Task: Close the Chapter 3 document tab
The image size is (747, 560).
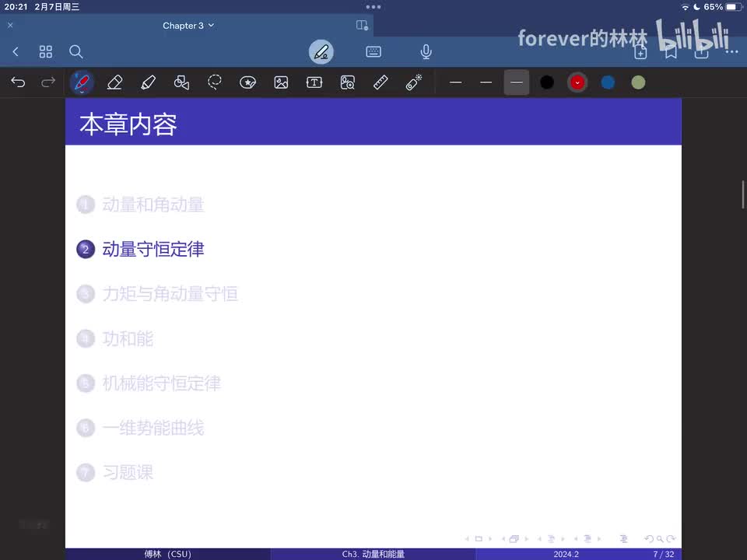Action: [10, 25]
